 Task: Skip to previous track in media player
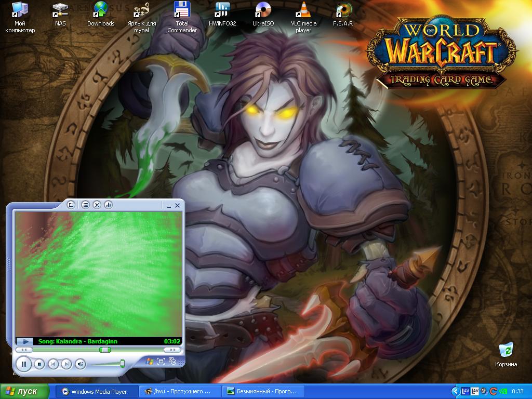54,364
